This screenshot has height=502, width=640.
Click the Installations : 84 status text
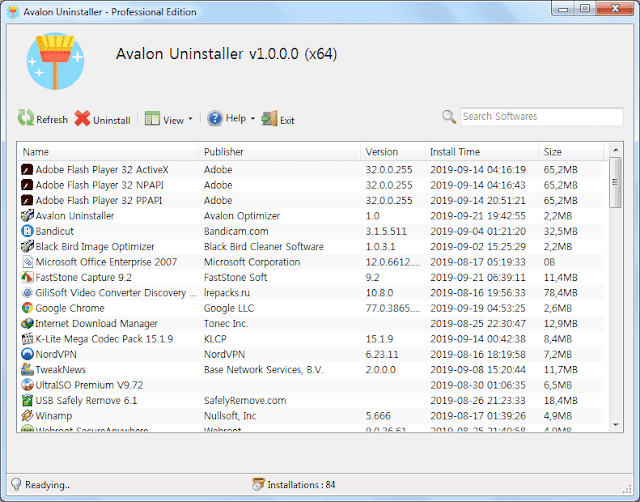point(301,485)
